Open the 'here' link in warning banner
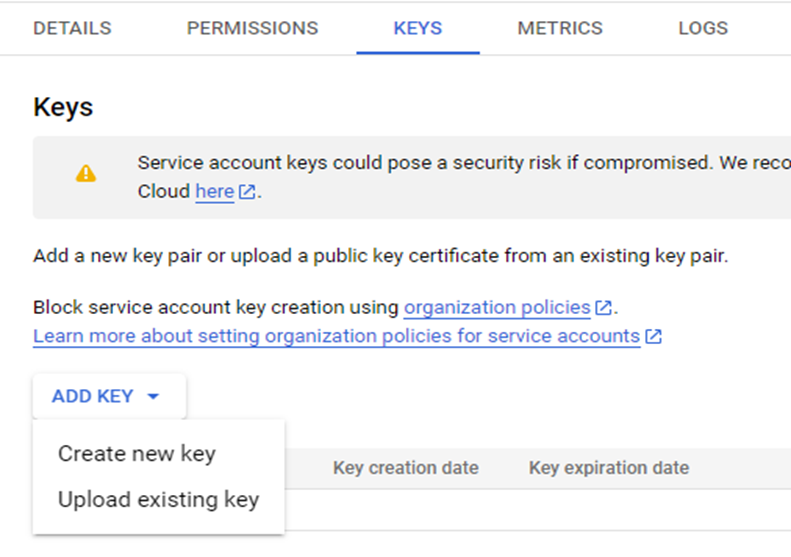 (215, 192)
